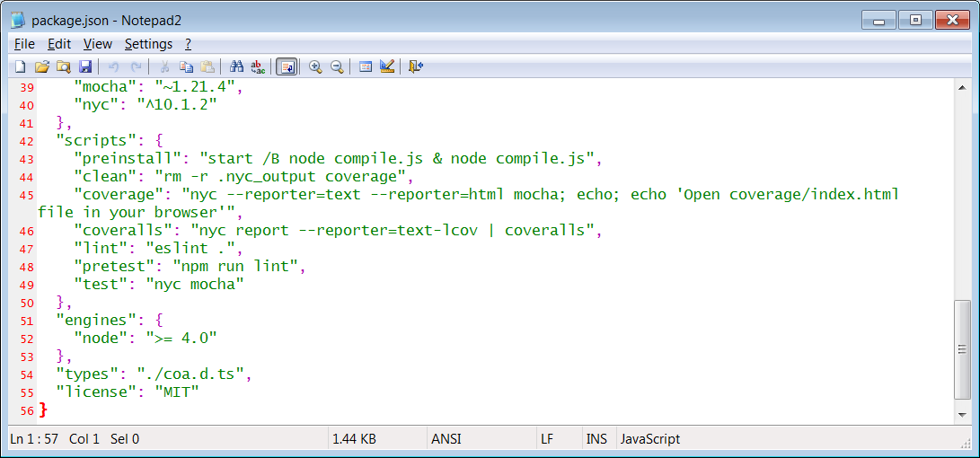
Task: Zoom out with the magnifier minus icon
Action: (337, 66)
